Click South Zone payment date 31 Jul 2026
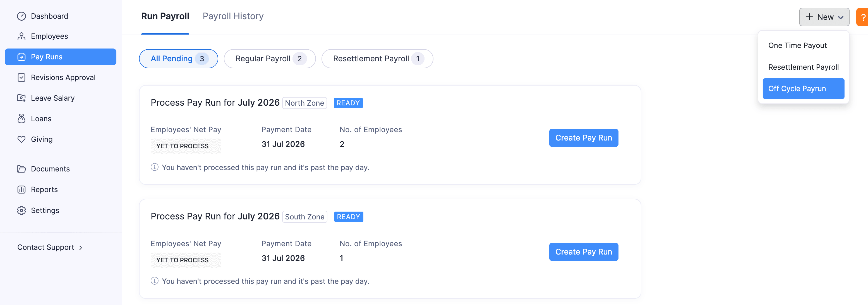The image size is (868, 305). coord(283,258)
